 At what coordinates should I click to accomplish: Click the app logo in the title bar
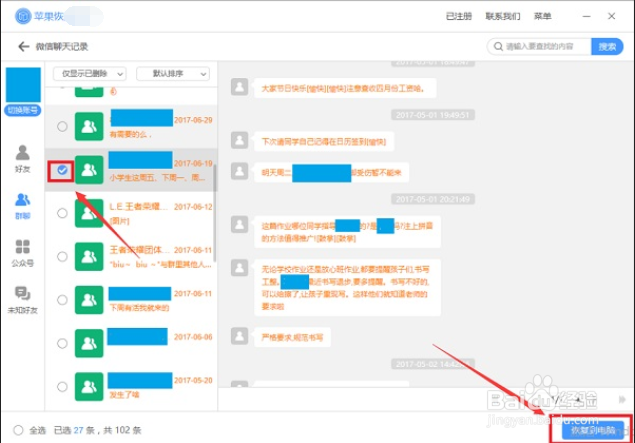[x=23, y=16]
